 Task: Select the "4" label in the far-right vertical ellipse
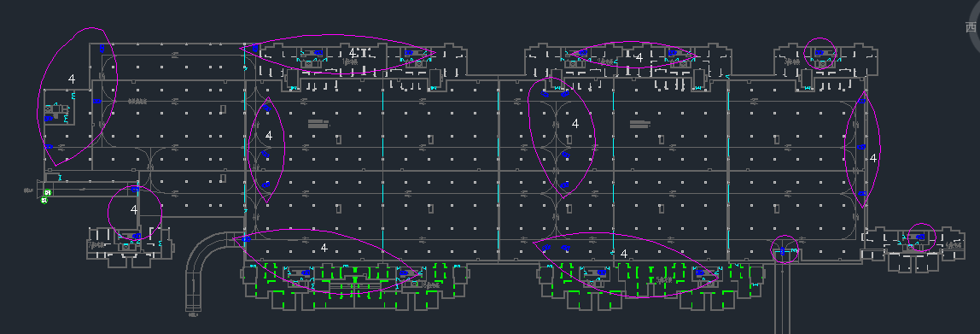tap(873, 158)
